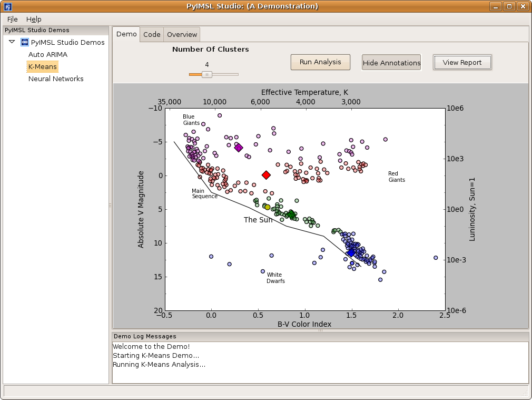This screenshot has height=400, width=532.
Task: Switch to the Code tab
Action: point(152,35)
